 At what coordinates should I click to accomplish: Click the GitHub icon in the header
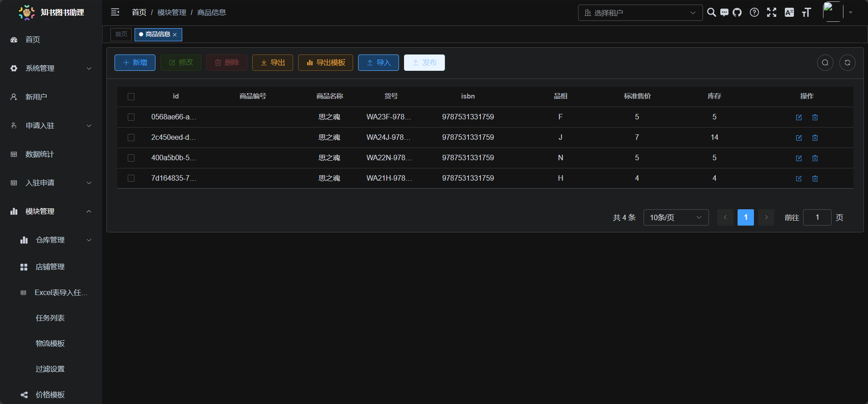click(737, 13)
